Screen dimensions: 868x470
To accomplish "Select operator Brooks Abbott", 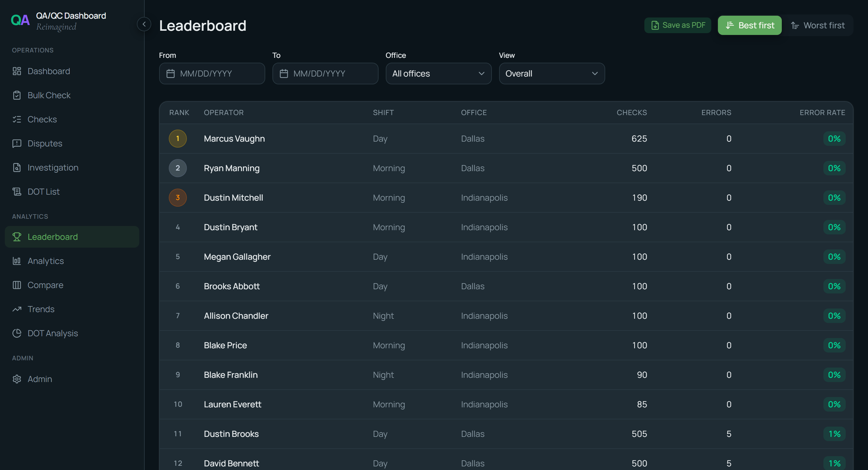I will point(231,286).
